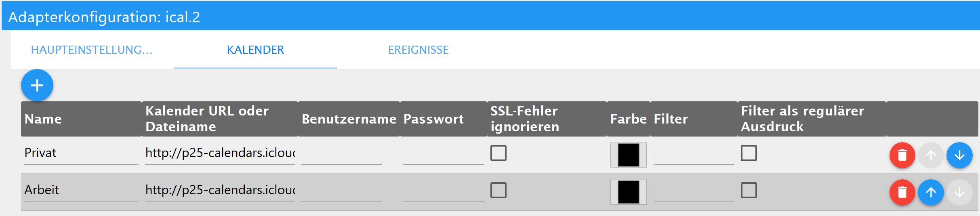
Task: Delete the Privat calendar row
Action: coord(902,155)
